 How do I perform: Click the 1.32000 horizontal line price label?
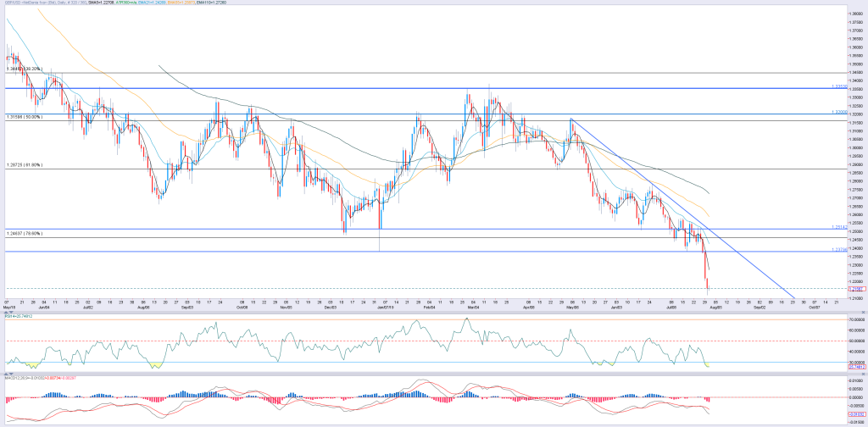(x=839, y=112)
